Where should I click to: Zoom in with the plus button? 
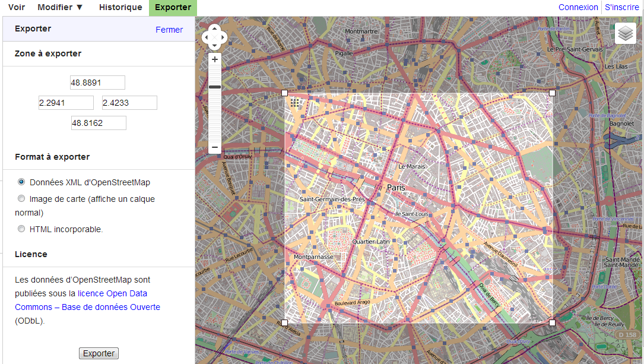point(215,59)
